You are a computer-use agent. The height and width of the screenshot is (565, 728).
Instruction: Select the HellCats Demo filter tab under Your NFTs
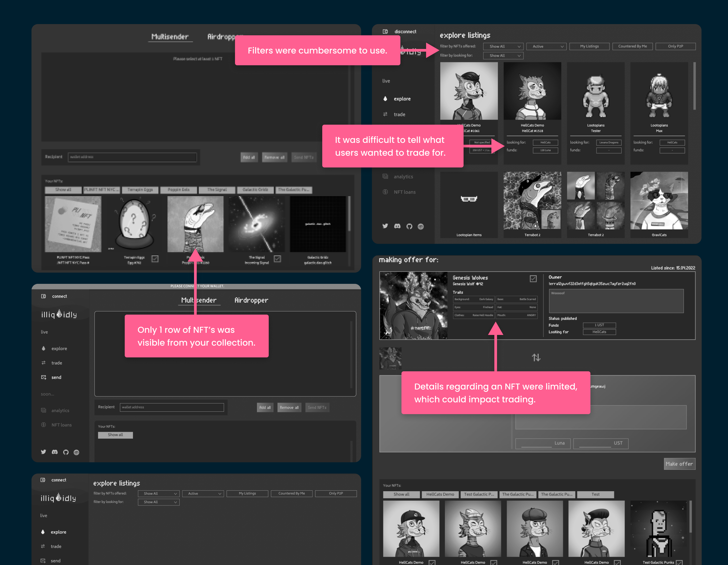[x=440, y=494]
